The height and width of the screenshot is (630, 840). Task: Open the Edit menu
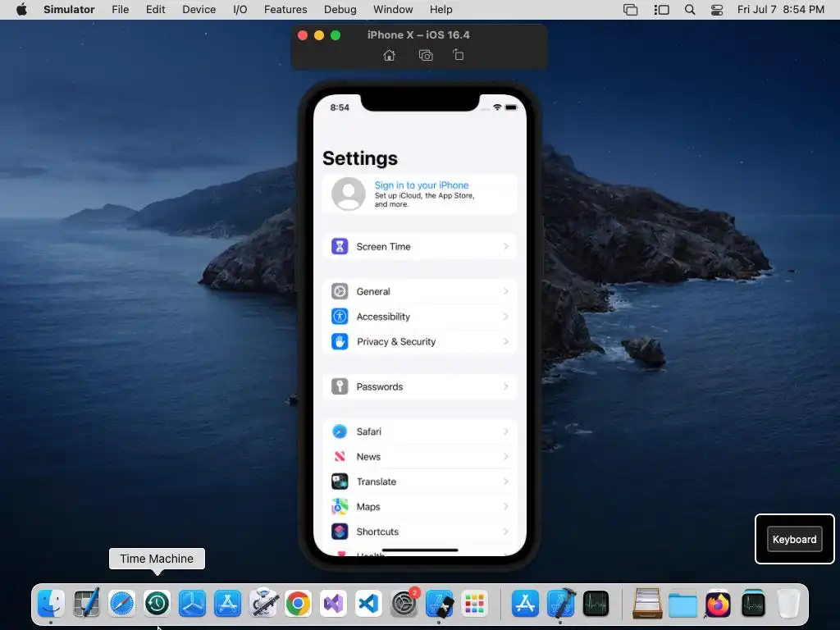[155, 10]
